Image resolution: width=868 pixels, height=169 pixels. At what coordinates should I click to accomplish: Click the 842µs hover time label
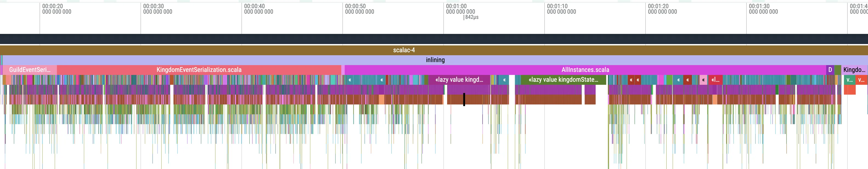(471, 17)
